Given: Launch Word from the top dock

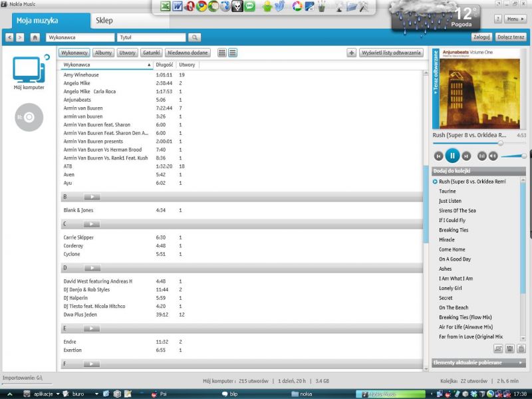Looking at the screenshot, I should click(x=177, y=7).
